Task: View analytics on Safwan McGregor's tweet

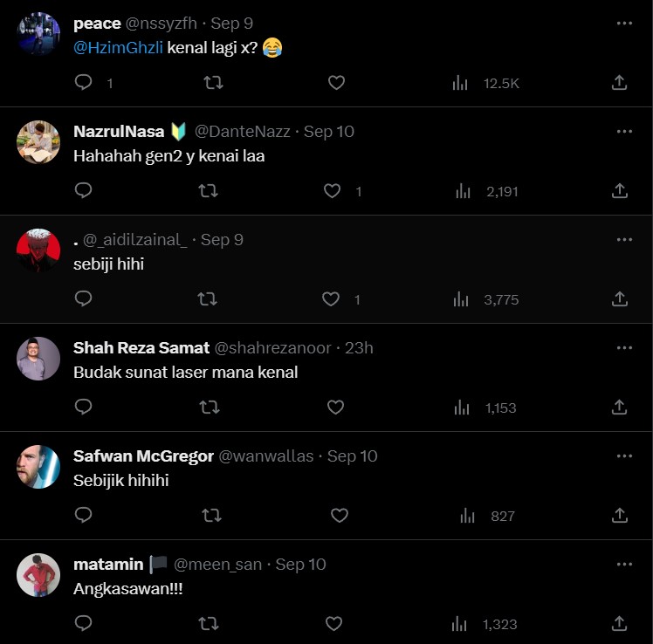Action: coord(467,516)
